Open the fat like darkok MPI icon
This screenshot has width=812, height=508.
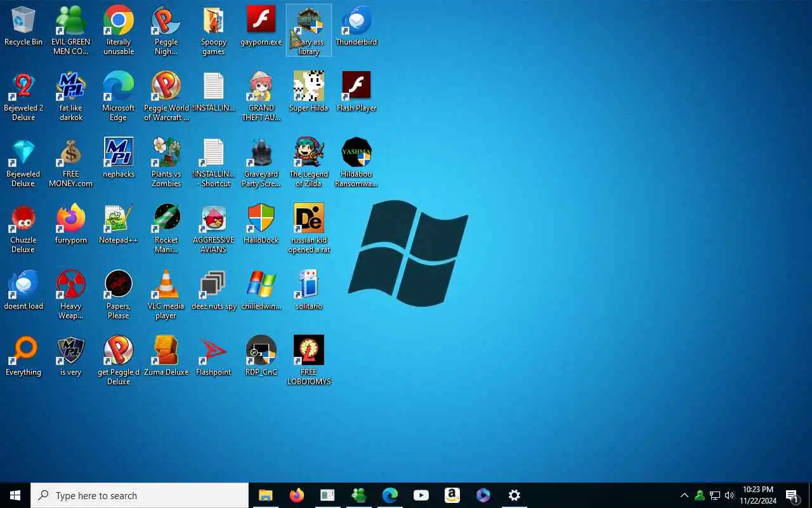point(71,97)
